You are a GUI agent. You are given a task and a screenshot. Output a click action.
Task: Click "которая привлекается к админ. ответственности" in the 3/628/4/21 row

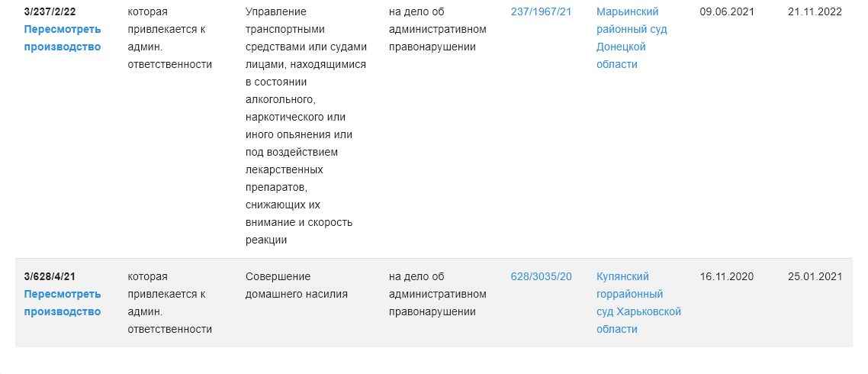[169, 303]
